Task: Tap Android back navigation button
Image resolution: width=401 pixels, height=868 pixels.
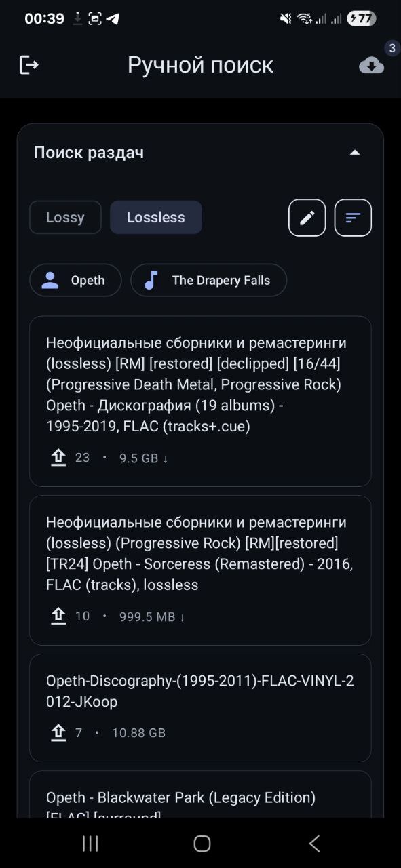Action: (314, 843)
